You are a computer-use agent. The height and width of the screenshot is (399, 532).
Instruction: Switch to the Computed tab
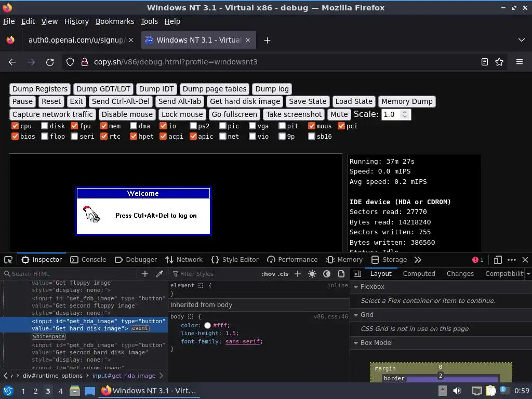coord(419,274)
